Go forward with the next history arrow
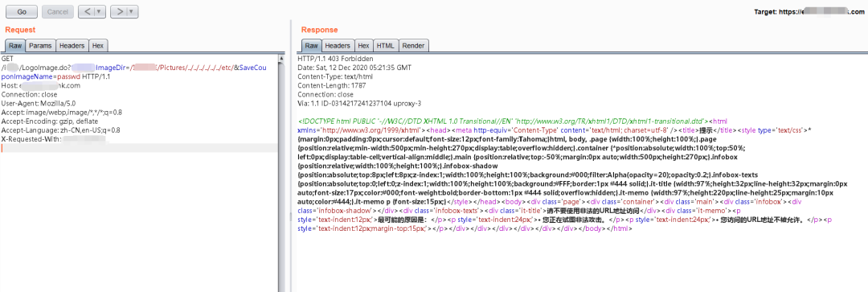The image size is (868, 292). point(120,11)
